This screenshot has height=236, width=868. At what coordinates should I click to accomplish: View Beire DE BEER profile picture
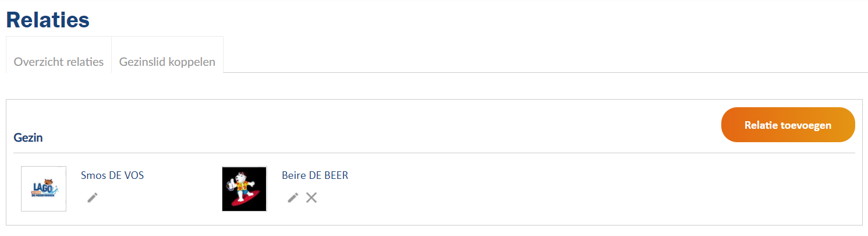(245, 189)
